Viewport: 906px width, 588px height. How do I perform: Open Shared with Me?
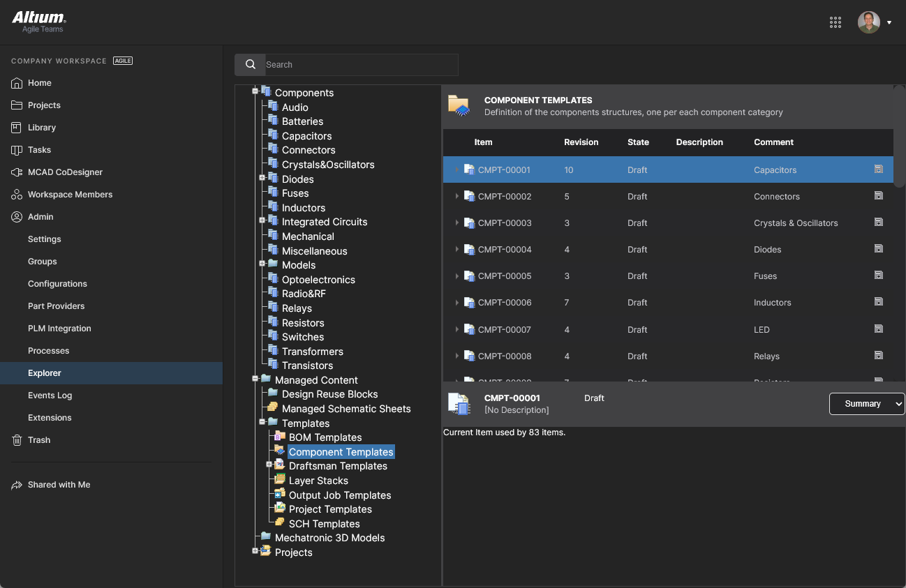click(x=57, y=484)
